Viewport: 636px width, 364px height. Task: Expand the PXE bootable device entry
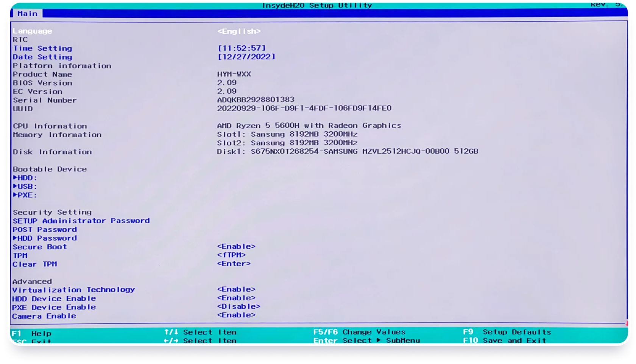(25, 195)
